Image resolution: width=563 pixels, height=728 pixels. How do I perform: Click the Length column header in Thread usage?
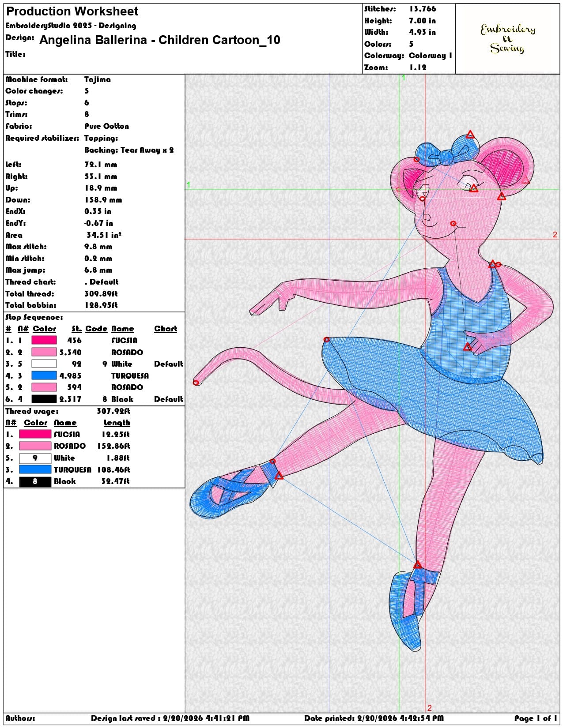[117, 423]
